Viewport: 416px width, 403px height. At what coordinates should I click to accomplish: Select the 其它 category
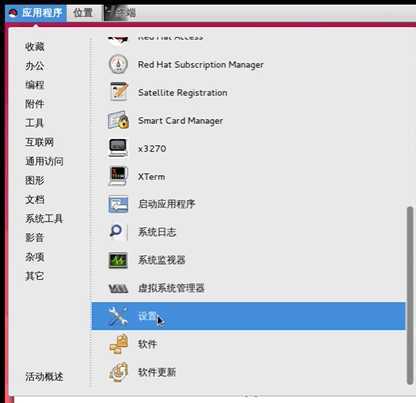pos(35,276)
